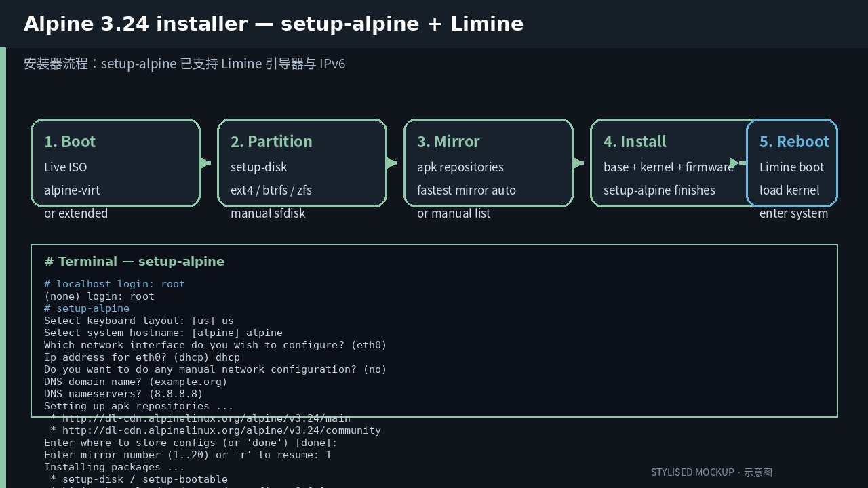Open the alpine v3.24/main repository URL
The height and width of the screenshot is (488, 868).
coord(206,418)
